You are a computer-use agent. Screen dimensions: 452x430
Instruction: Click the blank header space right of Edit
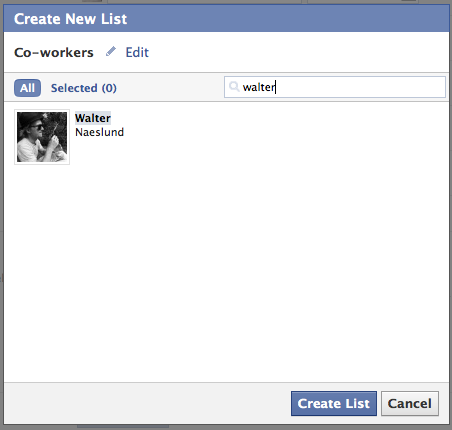coord(298,52)
